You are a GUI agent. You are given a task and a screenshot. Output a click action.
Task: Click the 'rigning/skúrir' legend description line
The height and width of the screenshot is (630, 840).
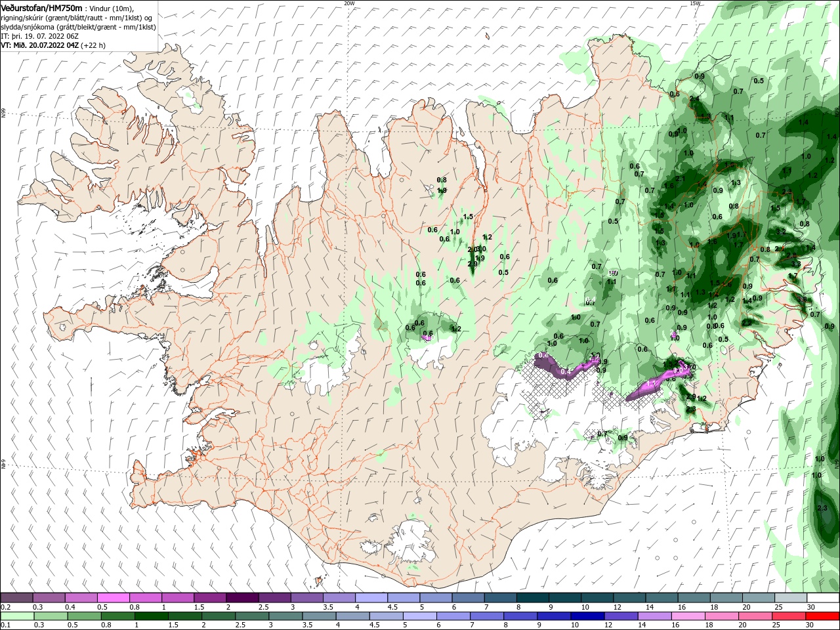pos(77,17)
